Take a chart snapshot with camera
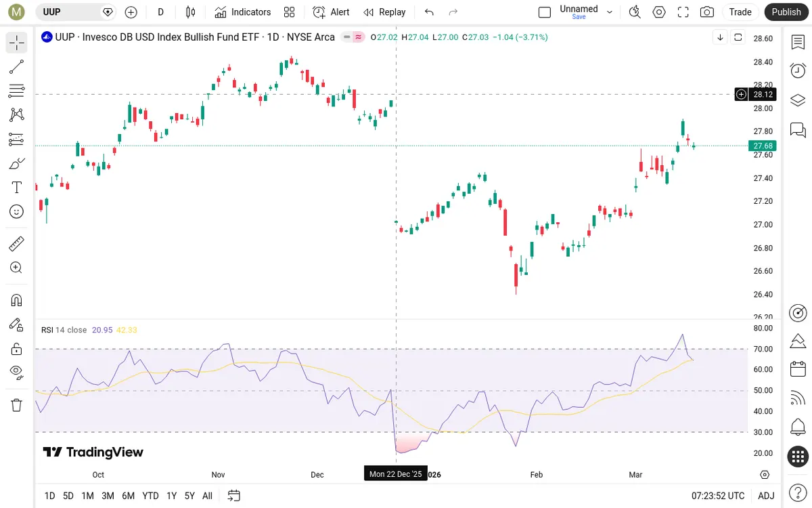The width and height of the screenshot is (812, 508). point(707,12)
